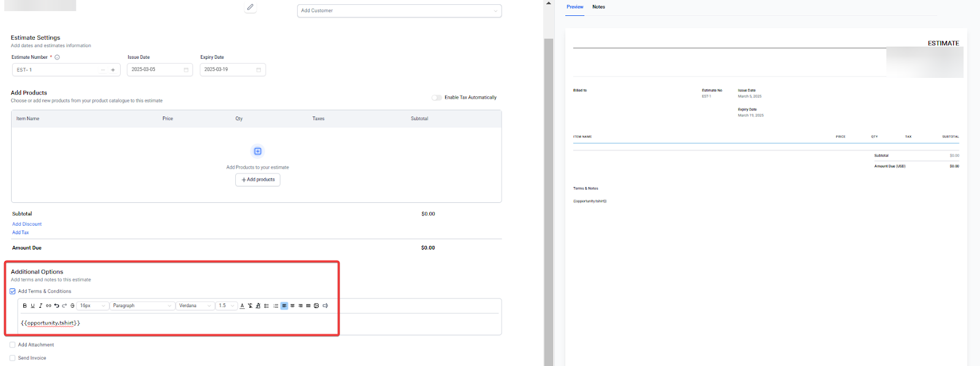Open the Add Customer dropdown

(x=399, y=11)
